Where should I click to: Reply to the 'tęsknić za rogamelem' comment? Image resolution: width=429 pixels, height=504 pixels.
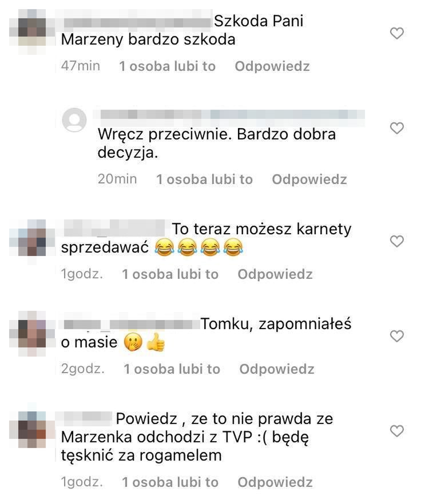click(275, 482)
